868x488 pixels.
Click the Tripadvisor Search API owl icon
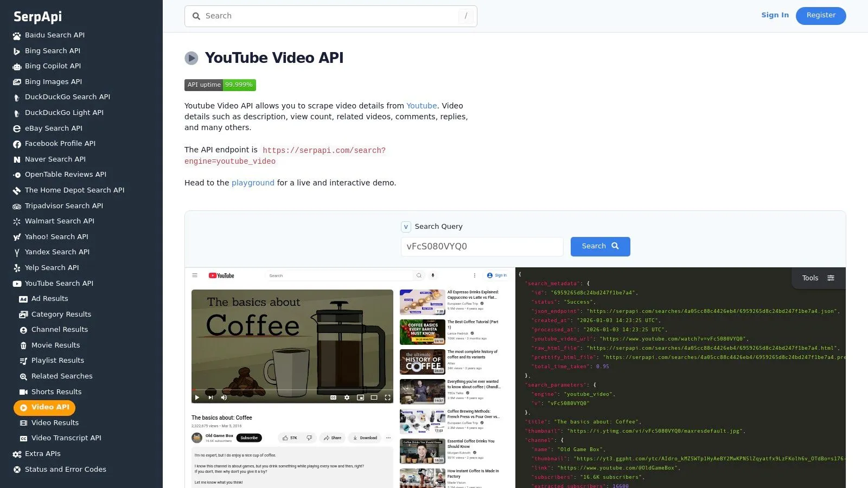[17, 207]
